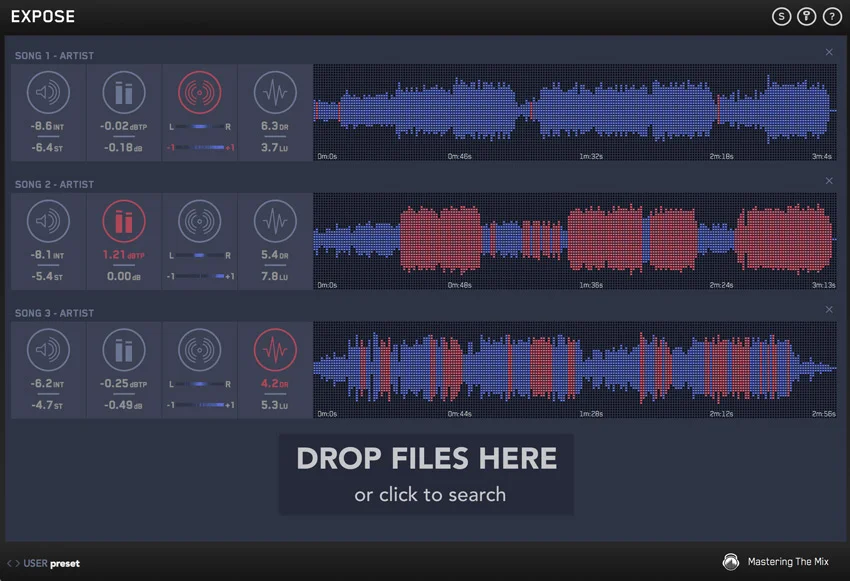Click Song 3 red dynamic range icon
The image size is (850, 581).
click(275, 350)
